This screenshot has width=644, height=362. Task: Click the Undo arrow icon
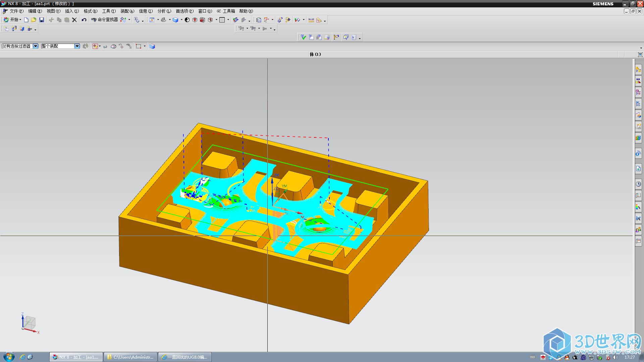[x=84, y=20]
